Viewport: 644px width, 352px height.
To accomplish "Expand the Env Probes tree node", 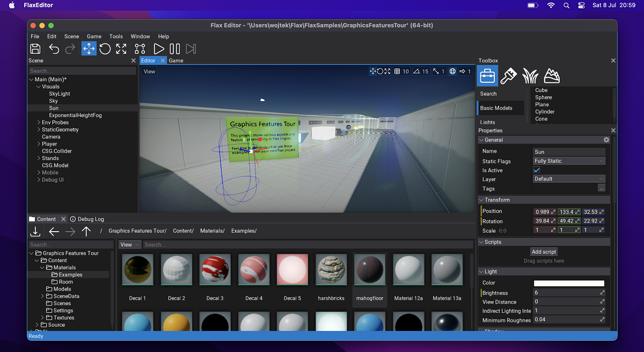I will click(39, 123).
